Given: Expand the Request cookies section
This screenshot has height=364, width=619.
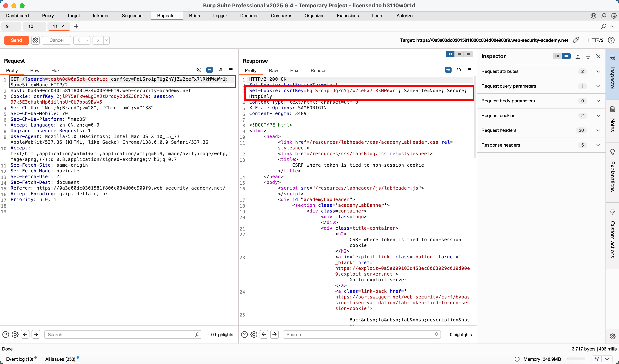Looking at the screenshot, I should pyautogui.click(x=598, y=115).
